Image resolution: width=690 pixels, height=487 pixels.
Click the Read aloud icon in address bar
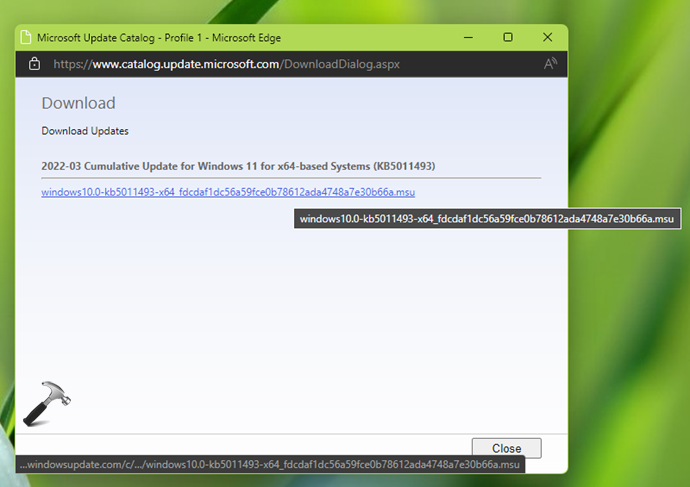(x=550, y=64)
